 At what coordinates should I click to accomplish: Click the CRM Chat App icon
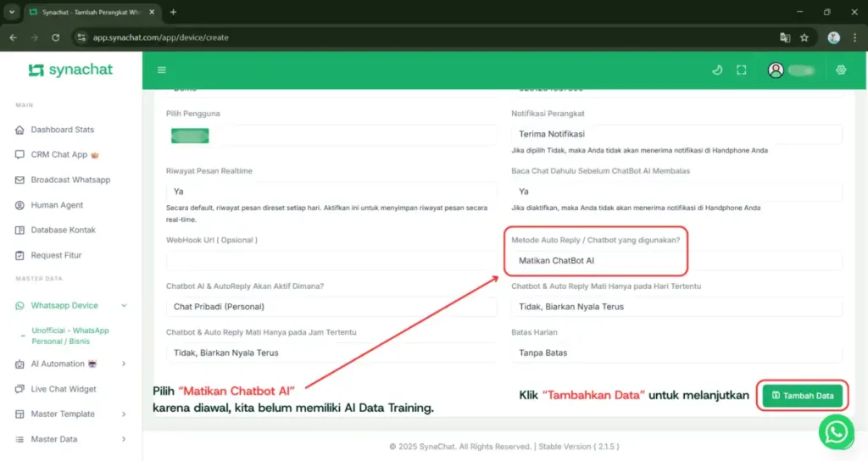[20, 154]
